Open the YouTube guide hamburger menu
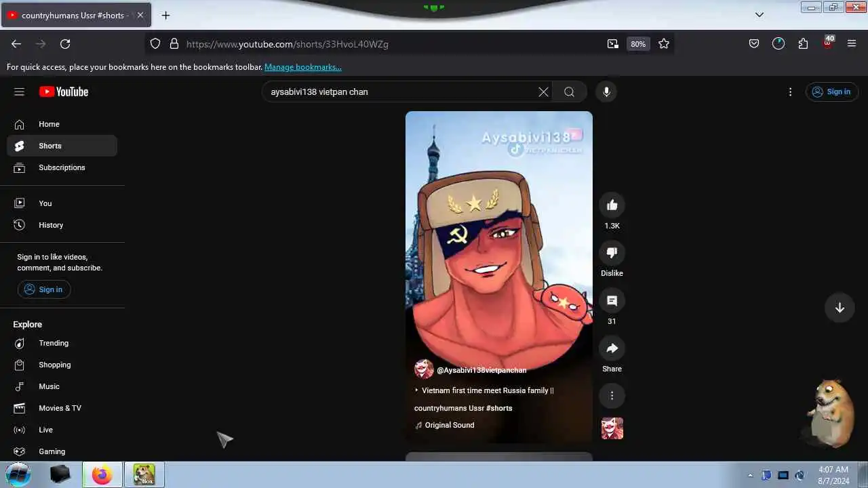 (x=19, y=91)
